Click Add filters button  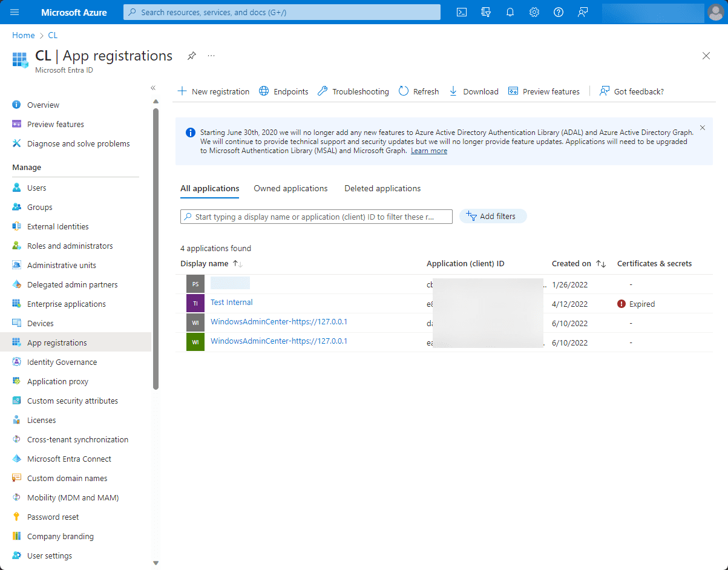click(493, 216)
